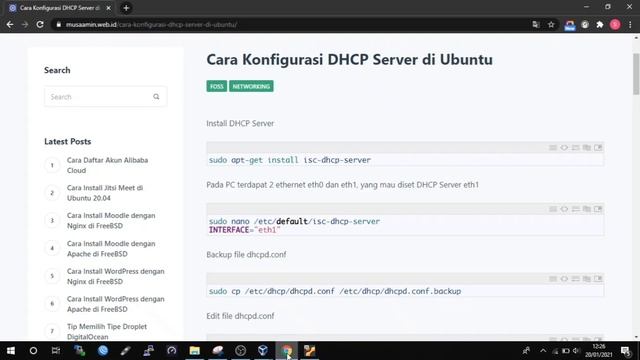Open post Cara Install Moodle dengan Apache di FreeBSD
Viewport: 640px width, 360px height.
click(x=111, y=249)
